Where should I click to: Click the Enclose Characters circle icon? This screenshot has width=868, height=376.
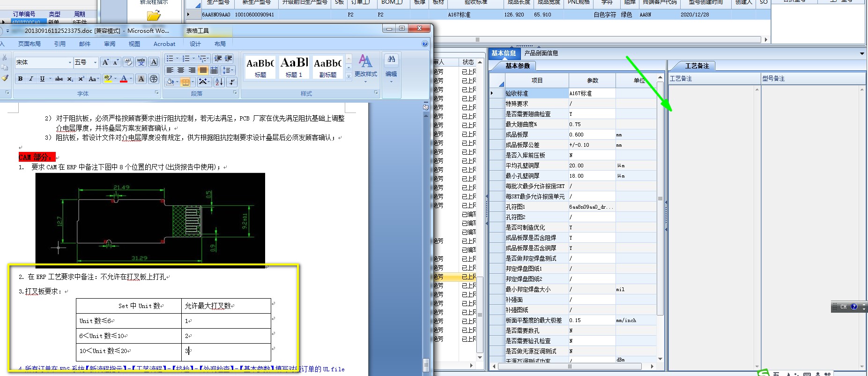[x=154, y=79]
